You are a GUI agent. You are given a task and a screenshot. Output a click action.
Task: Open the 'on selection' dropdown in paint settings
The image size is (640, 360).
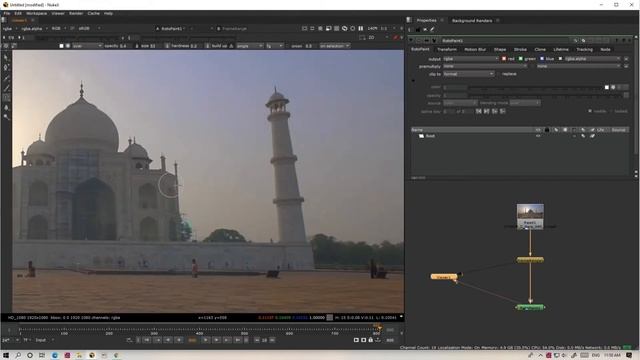(x=335, y=46)
